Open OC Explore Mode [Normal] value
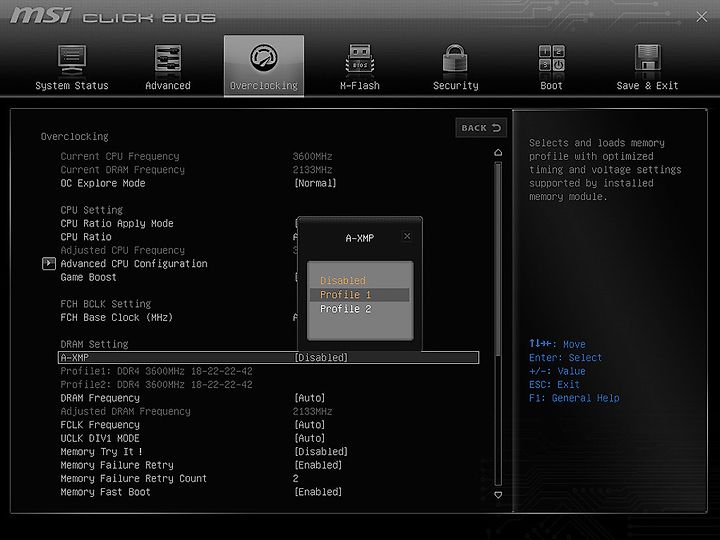The width and height of the screenshot is (720, 540). (315, 183)
